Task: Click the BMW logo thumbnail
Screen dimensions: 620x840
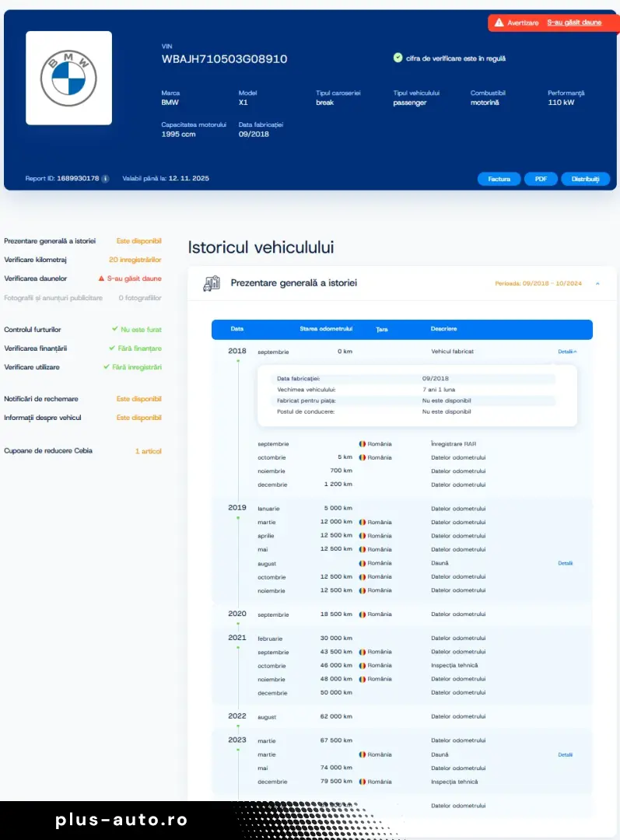Action: 68,78
